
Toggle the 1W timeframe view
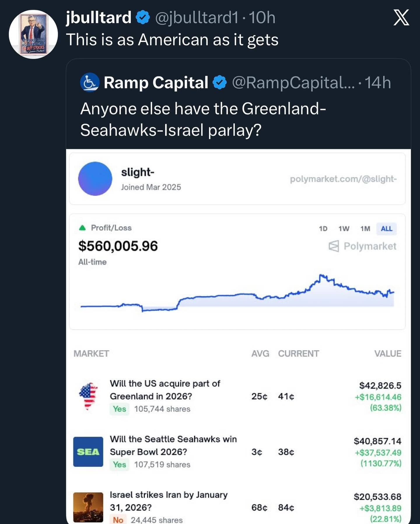[344, 229]
